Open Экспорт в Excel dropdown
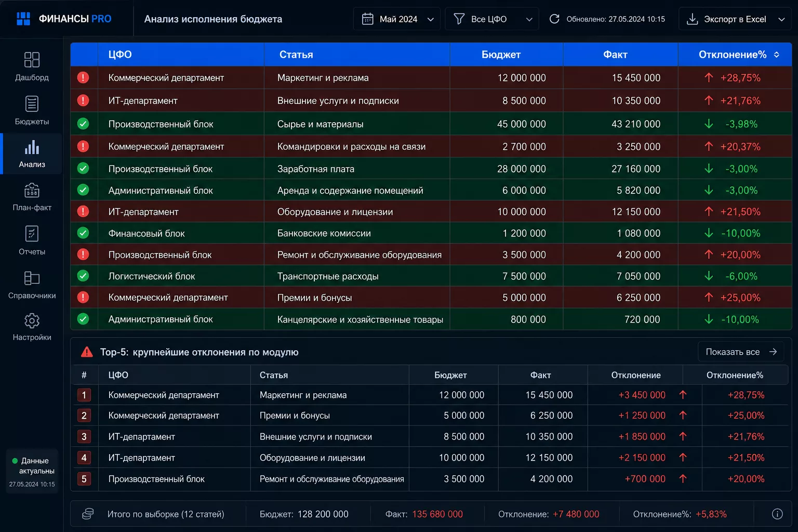The image size is (798, 532). 735,19
